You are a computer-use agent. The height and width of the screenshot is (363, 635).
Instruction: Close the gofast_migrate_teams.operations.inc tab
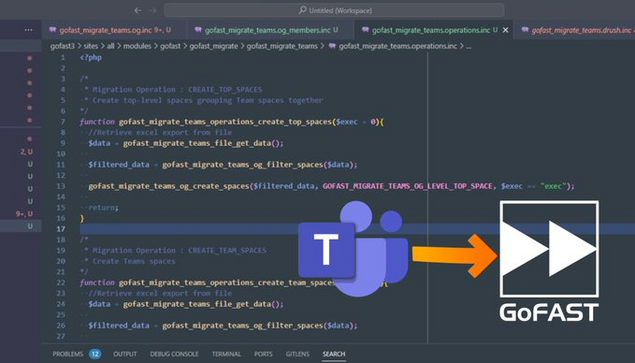click(x=505, y=30)
